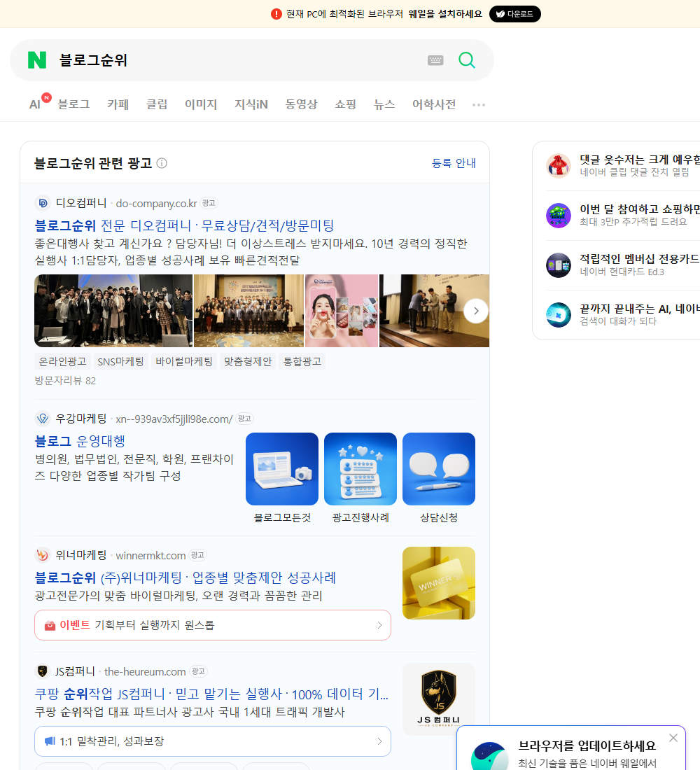This screenshot has width=700, height=770.
Task: Switch to the 뉴스 tab
Action: coord(384,104)
